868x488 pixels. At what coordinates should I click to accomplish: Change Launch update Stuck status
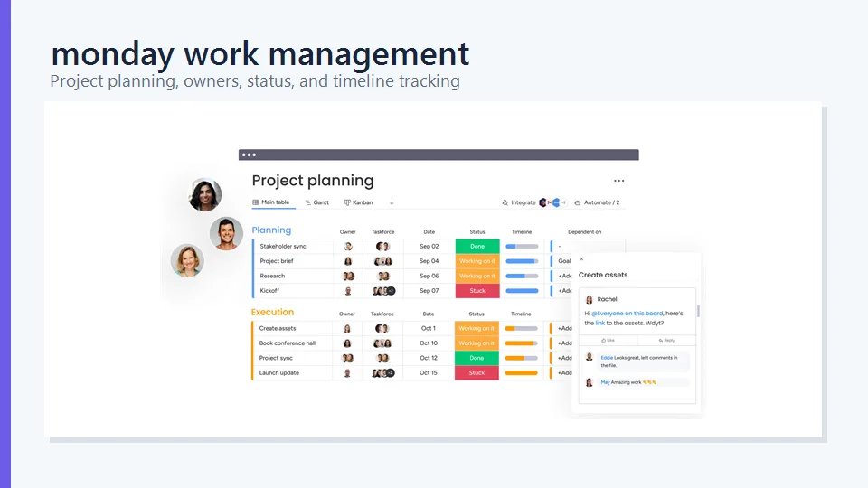point(476,373)
